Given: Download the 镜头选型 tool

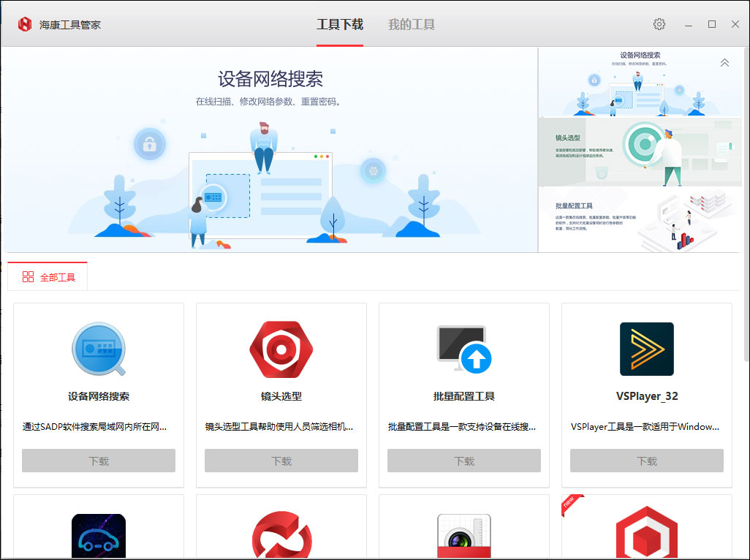Looking at the screenshot, I should pyautogui.click(x=281, y=461).
